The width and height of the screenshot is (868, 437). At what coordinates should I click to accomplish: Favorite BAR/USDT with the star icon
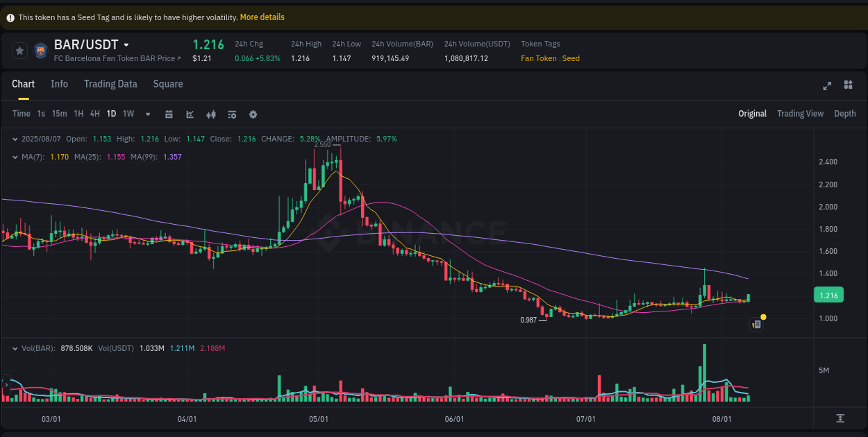(x=19, y=50)
